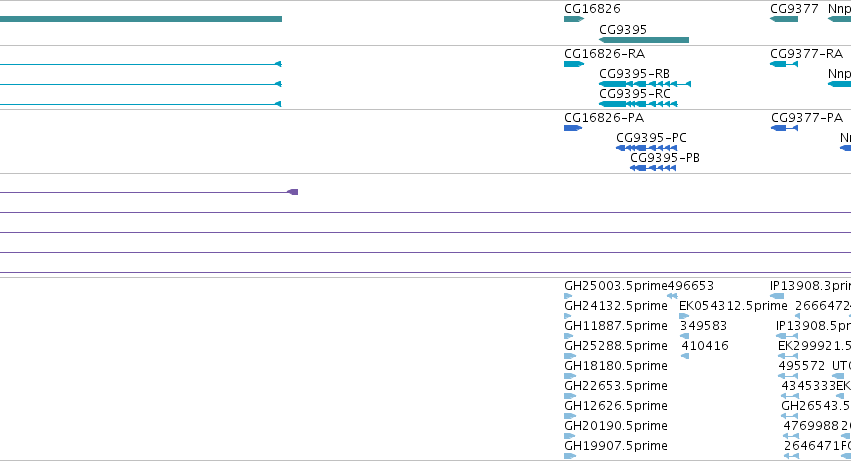Select the CG16826 gene arrow glyph
The height and width of the screenshot is (461, 851).
pyautogui.click(x=574, y=19)
